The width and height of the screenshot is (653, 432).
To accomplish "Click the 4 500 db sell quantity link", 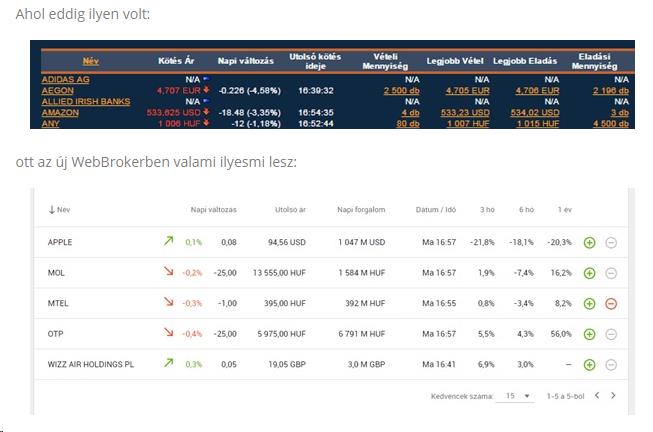I will pos(611,123).
